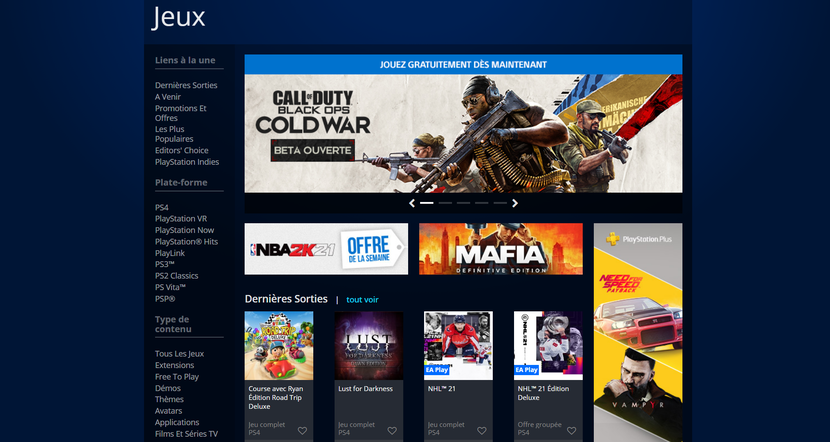The height and width of the screenshot is (442, 830).
Task: Select PS4 platform filter
Action: click(x=162, y=207)
